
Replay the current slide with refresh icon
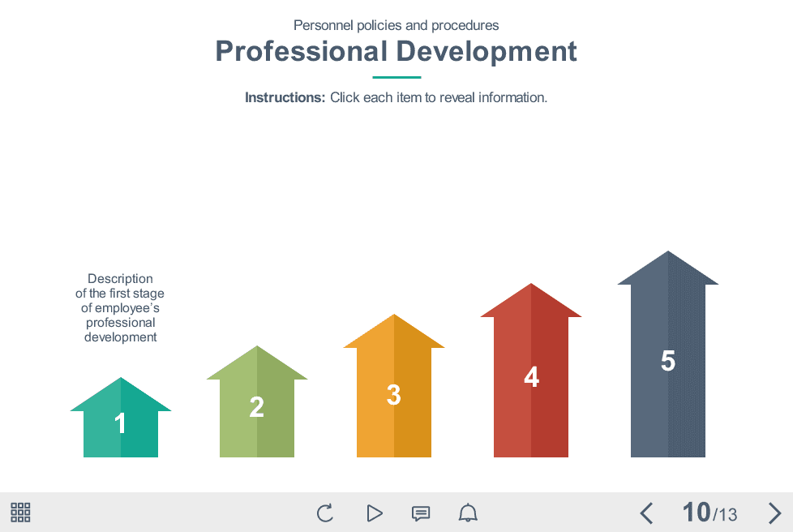[x=325, y=513]
